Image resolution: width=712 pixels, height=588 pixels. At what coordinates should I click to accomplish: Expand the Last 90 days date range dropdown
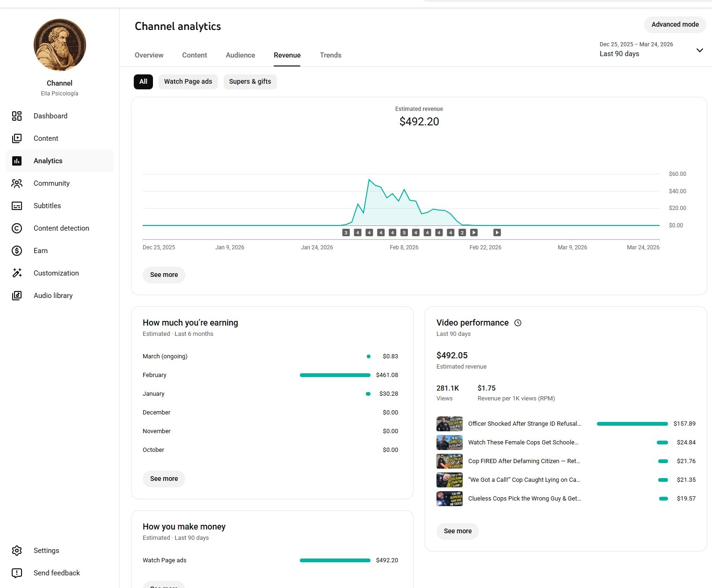[x=699, y=50]
